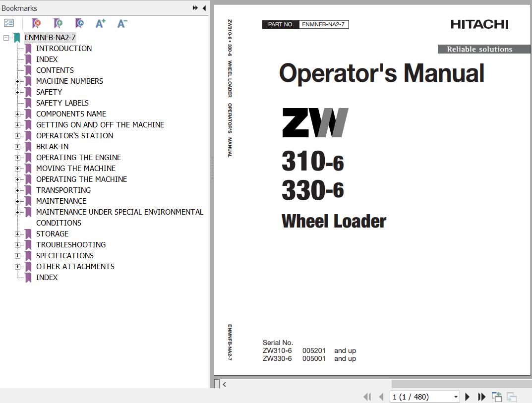Expand the OTHER ATTACHMENTS bookmark

point(17,267)
